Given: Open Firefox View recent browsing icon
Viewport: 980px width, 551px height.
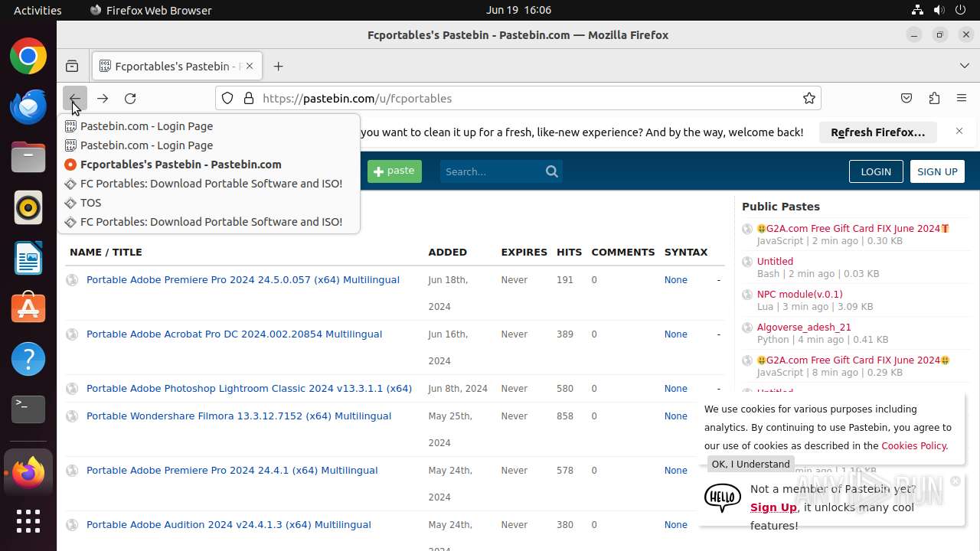Looking at the screenshot, I should 72,66.
